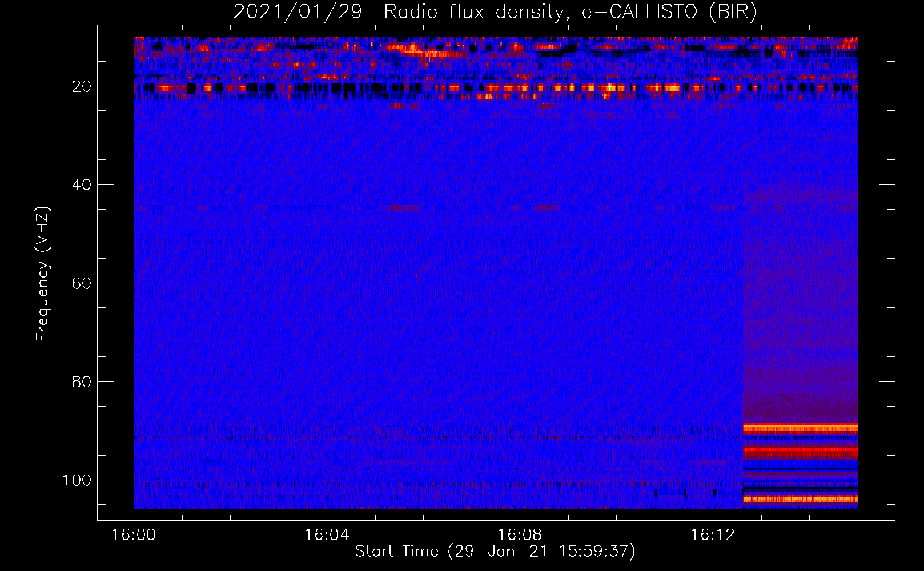The width and height of the screenshot is (924, 571).
Task: Select the 'Frequency (MHZ)' y-axis label
Action: tap(43, 274)
